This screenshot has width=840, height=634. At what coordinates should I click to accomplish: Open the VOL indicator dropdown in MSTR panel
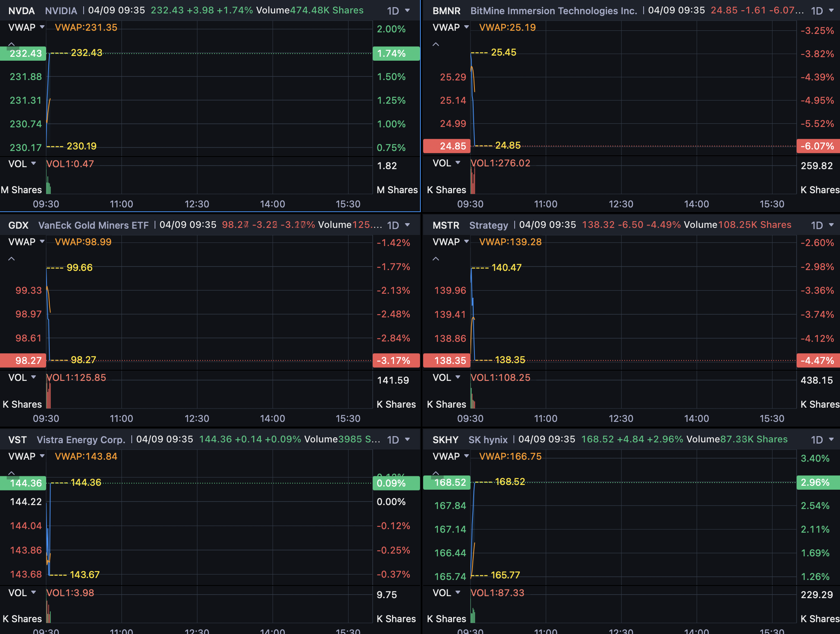446,377
